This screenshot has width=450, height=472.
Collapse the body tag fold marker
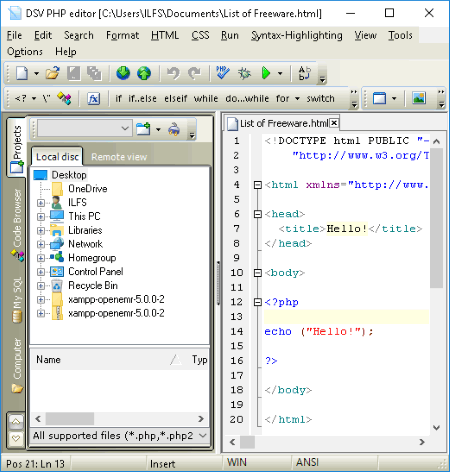click(258, 273)
